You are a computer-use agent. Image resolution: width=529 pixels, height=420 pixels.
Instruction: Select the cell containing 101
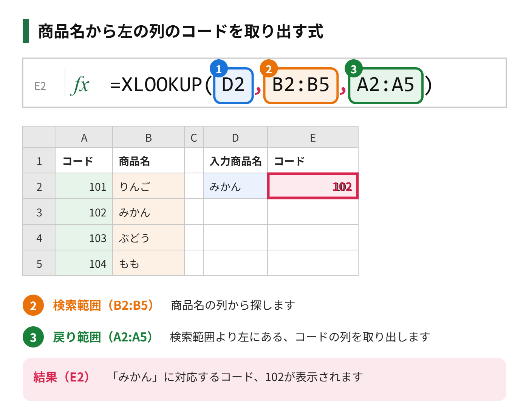(x=84, y=186)
